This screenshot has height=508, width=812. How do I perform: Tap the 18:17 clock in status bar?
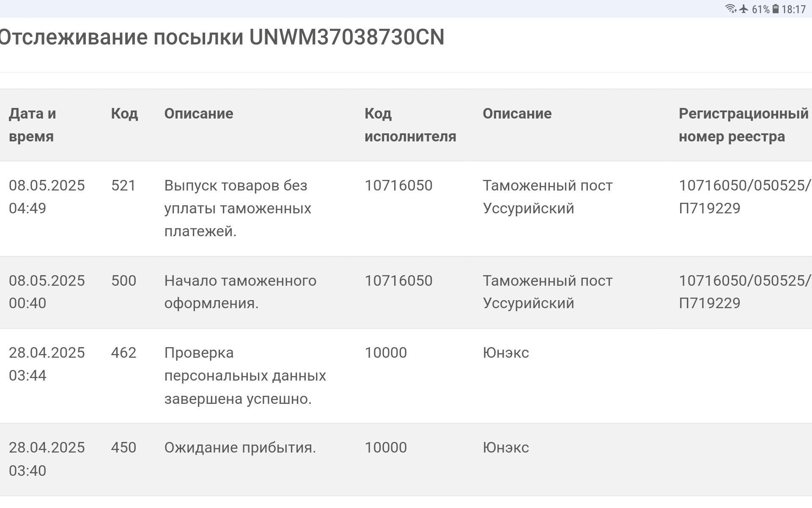pos(794,9)
